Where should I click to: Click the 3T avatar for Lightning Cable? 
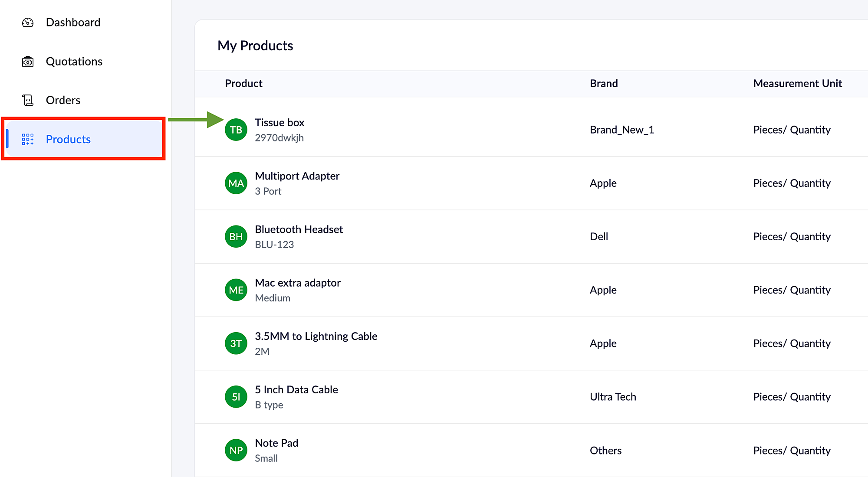click(x=236, y=343)
